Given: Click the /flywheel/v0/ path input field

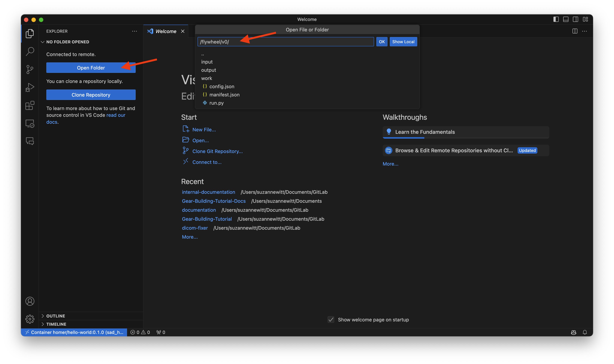Looking at the screenshot, I should tap(286, 42).
